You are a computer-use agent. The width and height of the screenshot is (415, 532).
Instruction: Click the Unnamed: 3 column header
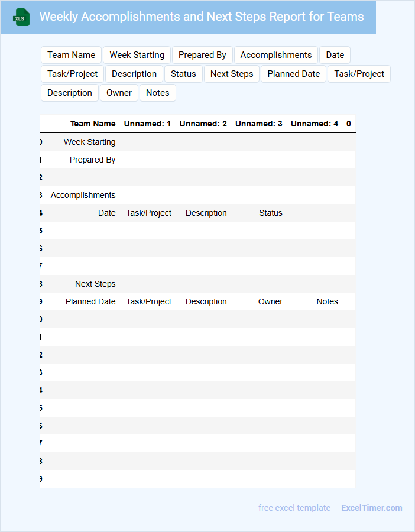click(x=258, y=124)
